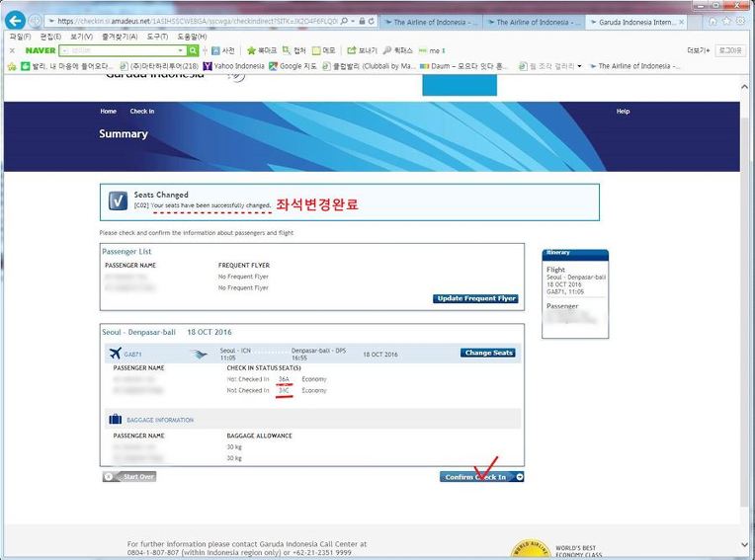Click the address bar search magnifier icon
Image resolution: width=755 pixels, height=560 pixels.
(x=344, y=21)
